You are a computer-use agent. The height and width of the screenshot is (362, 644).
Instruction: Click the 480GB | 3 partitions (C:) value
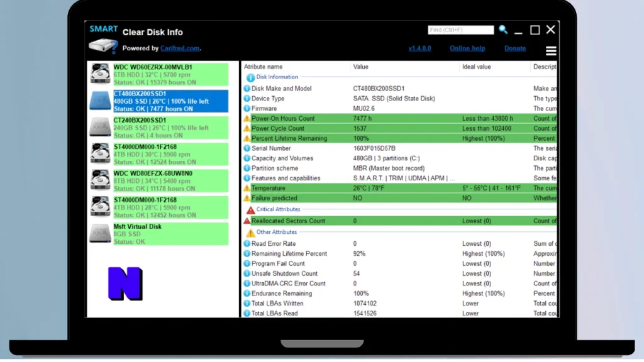386,158
